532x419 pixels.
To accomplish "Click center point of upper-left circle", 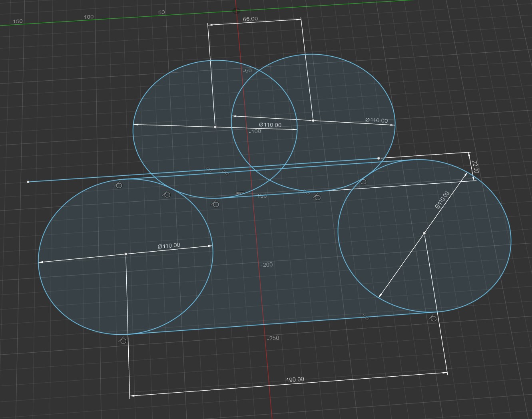I will click(x=215, y=127).
